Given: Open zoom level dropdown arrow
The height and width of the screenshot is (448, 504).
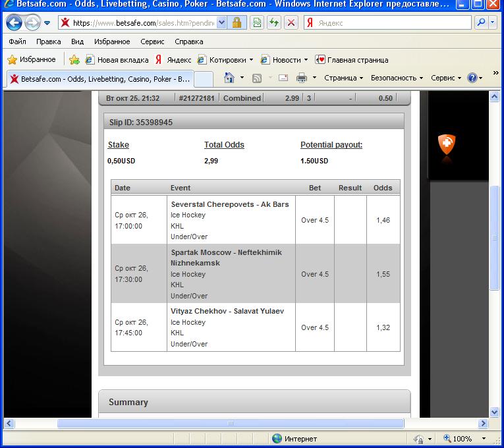Looking at the screenshot, I should click(x=484, y=438).
